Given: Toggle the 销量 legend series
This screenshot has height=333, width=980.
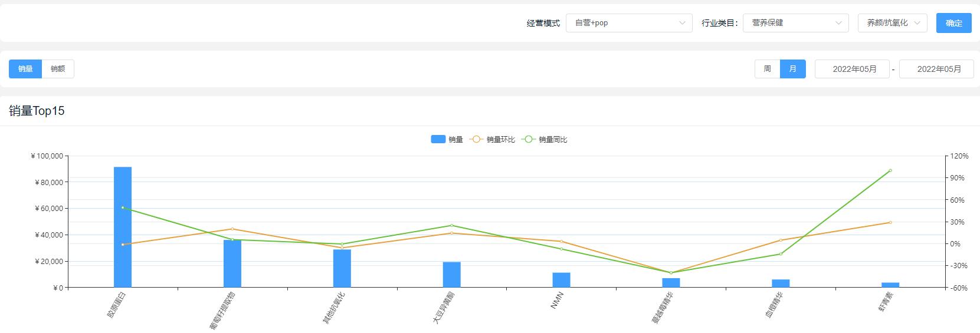Looking at the screenshot, I should [447, 140].
